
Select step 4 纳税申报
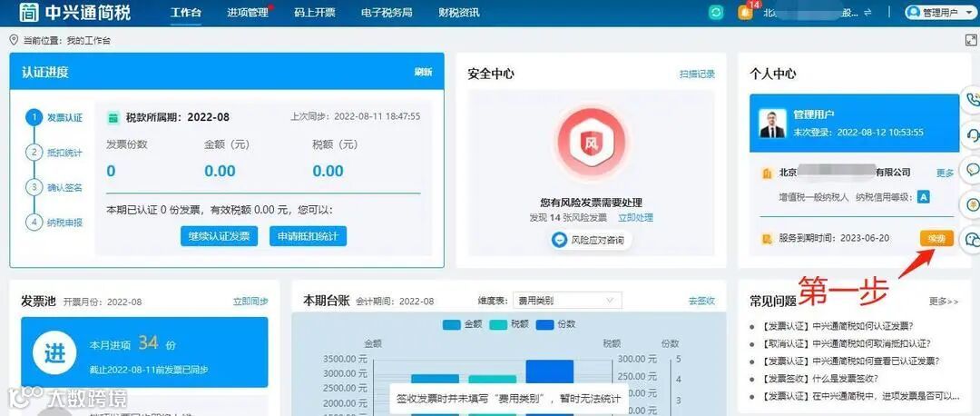(54, 222)
